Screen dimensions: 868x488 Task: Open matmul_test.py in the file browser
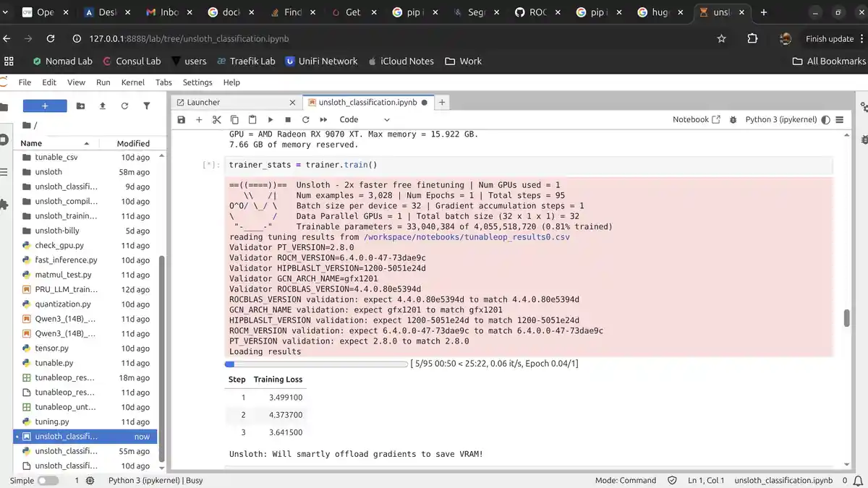click(63, 275)
